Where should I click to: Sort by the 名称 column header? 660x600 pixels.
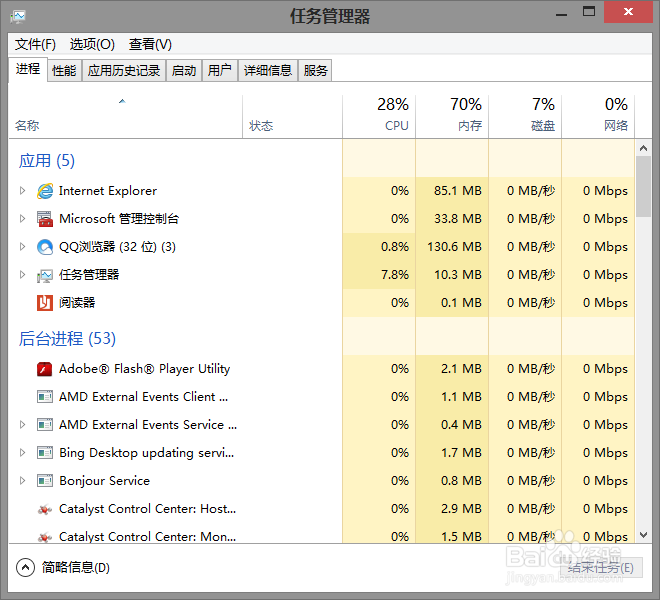(125, 117)
